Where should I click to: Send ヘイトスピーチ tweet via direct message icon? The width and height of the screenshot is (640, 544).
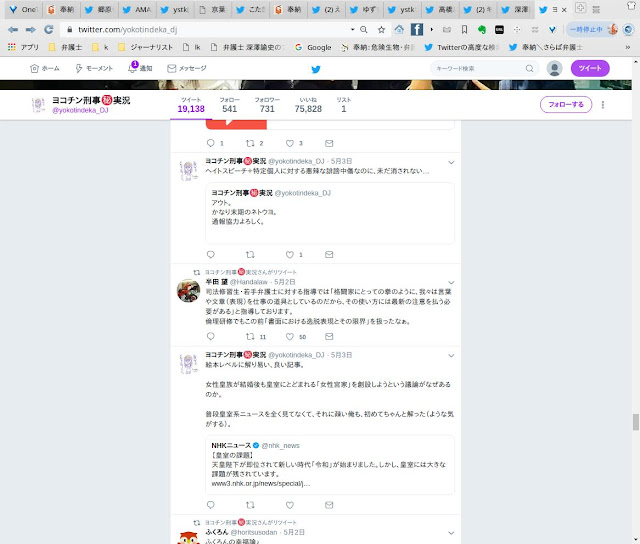(x=329, y=255)
